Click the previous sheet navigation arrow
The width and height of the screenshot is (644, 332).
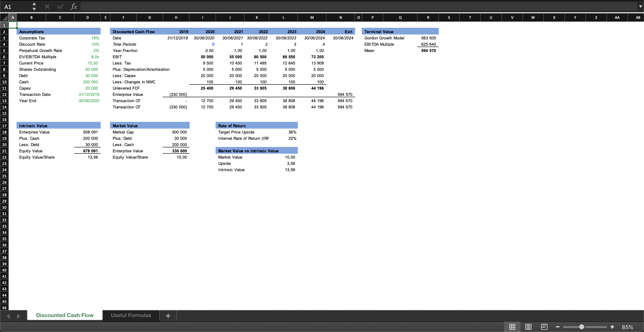point(8,316)
